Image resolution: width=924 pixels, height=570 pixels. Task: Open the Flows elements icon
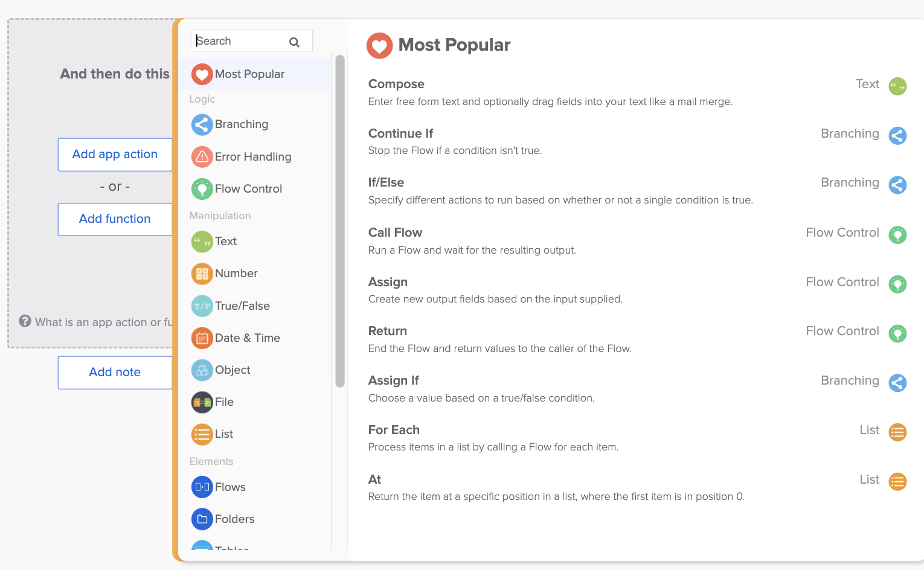coord(202,487)
